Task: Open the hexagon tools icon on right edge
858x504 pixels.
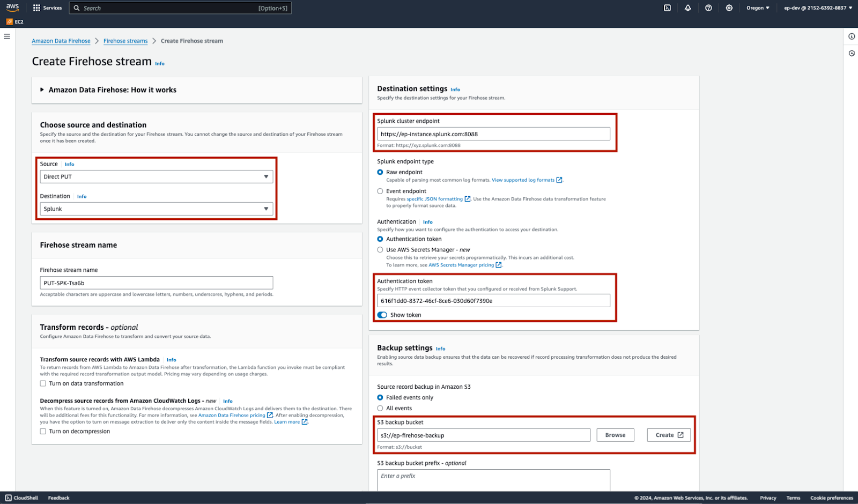Action: pyautogui.click(x=852, y=54)
